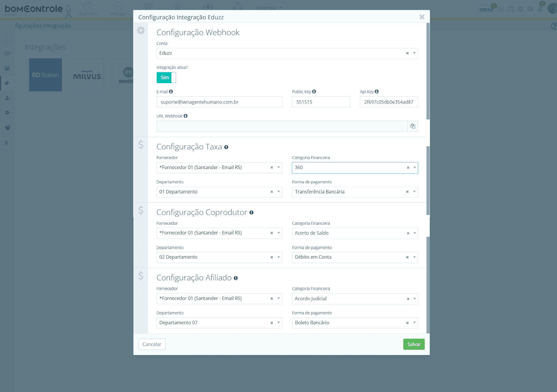557x392 pixels.
Task: Open info icon beside Configuração Taxa
Action: click(x=226, y=147)
